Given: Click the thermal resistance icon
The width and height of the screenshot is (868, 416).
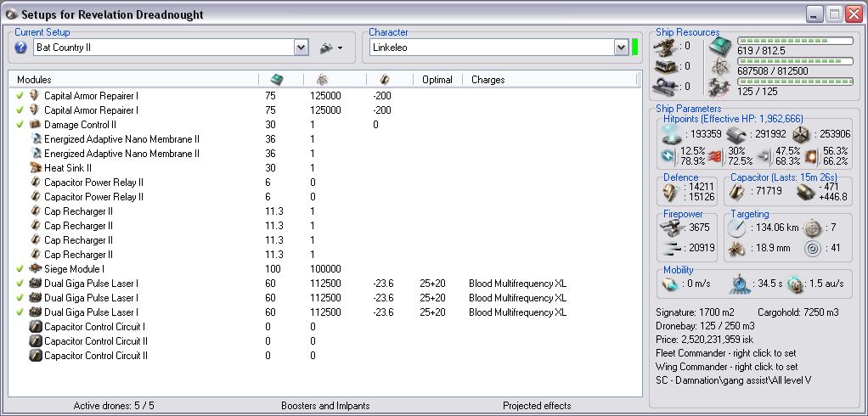Looking at the screenshot, I should [x=718, y=156].
